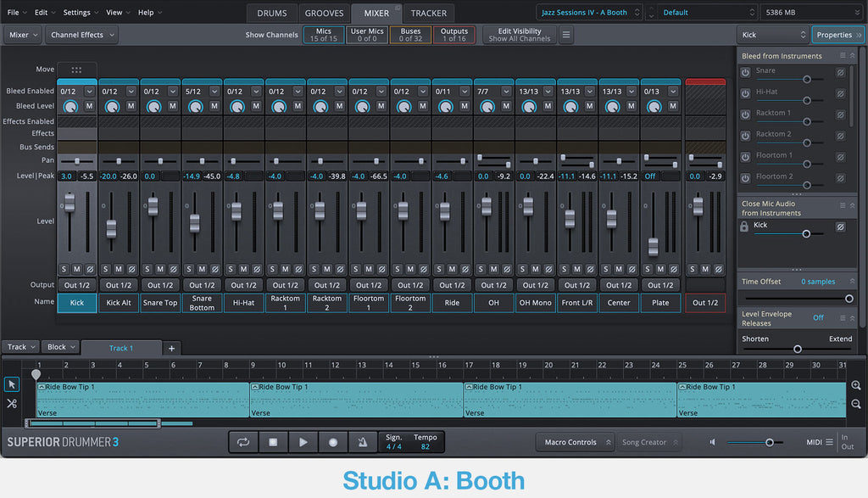Invert phase on the Kick channel
This screenshot has height=498, width=868.
pos(90,269)
